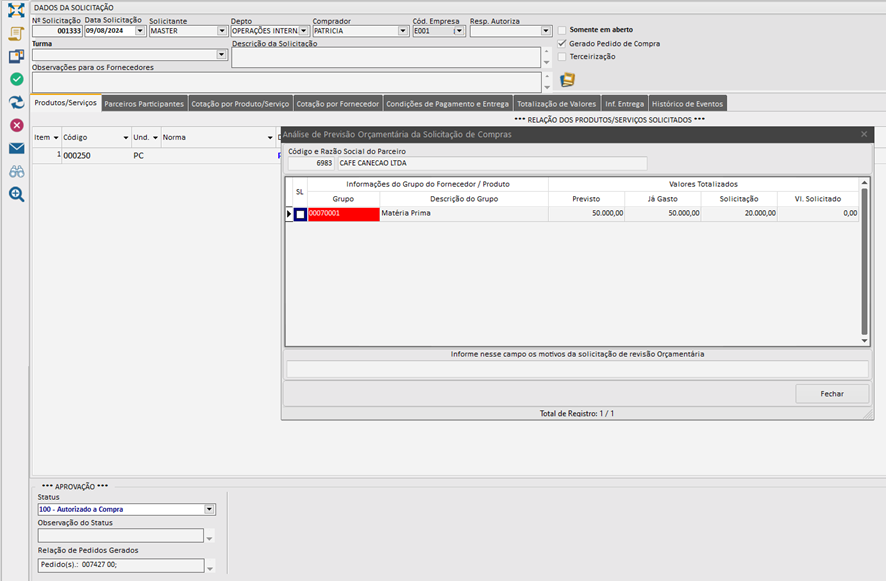This screenshot has width=886, height=581.
Task: Toggle the Somente em aberto checkbox
Action: click(562, 30)
